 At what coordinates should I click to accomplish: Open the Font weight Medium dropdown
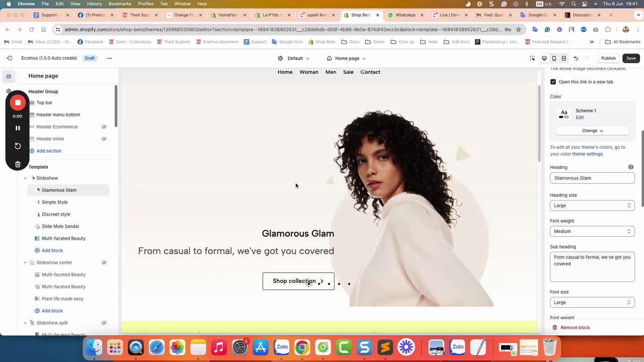tap(592, 231)
